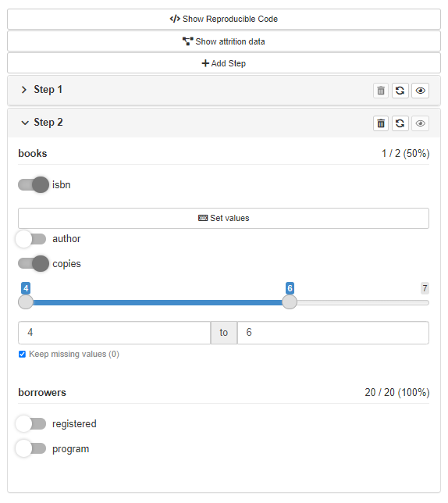448x503 pixels.
Task: Reset Step 2 with refresh icon
Action: [400, 123]
